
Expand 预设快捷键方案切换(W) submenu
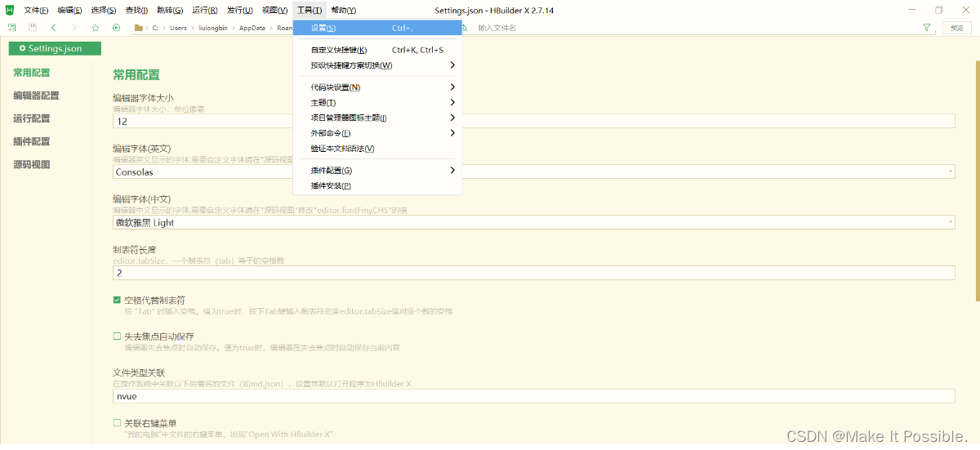(377, 65)
